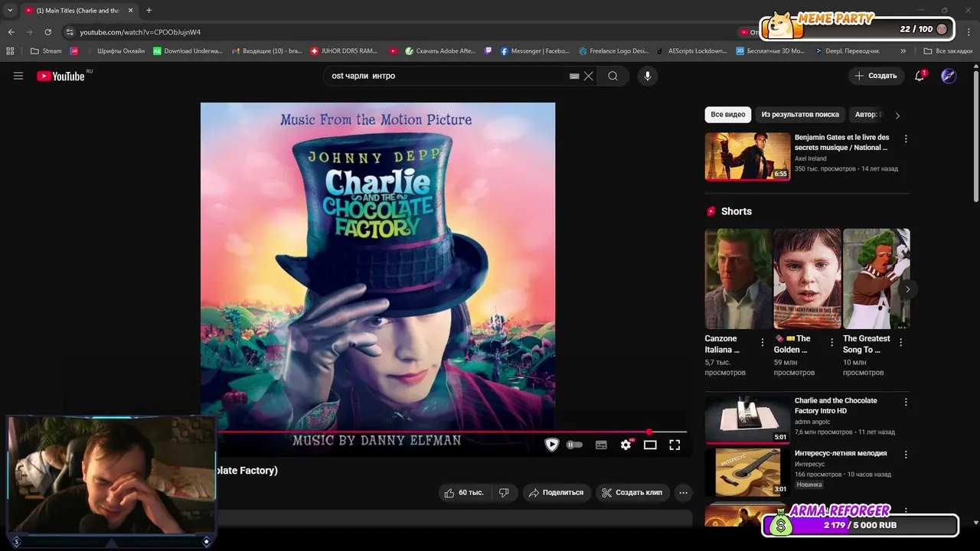Open options for Интересус-летняя мелодия video
Viewport: 980px width, 551px height.
tap(906, 455)
